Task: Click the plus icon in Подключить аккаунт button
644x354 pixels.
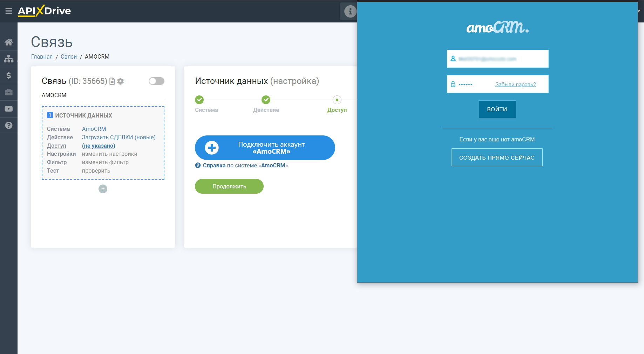Action: click(212, 148)
